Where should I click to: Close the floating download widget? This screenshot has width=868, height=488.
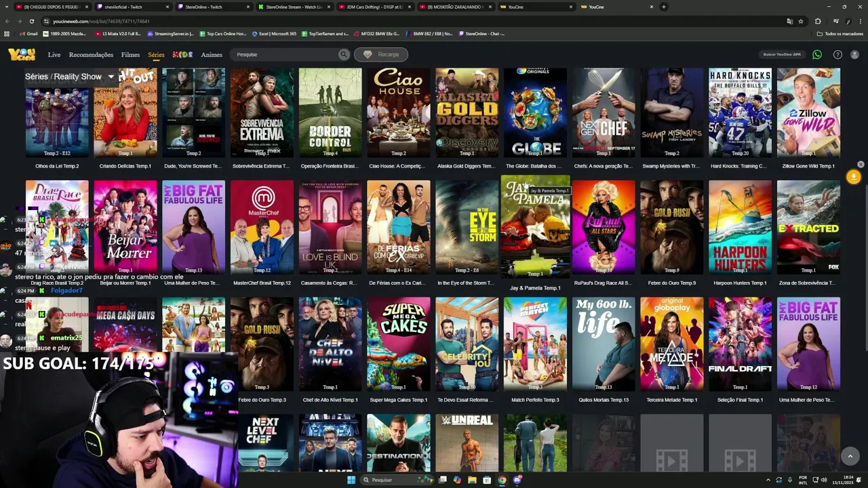point(861,164)
